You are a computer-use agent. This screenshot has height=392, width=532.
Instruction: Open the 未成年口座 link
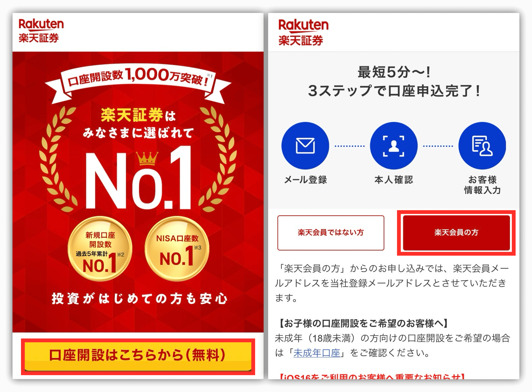pos(317,353)
